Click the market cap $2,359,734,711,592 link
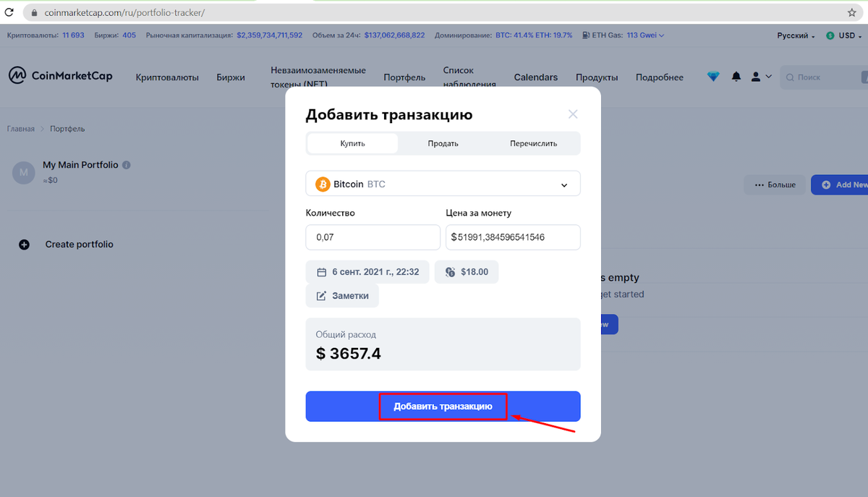Image resolution: width=868 pixels, height=497 pixels. tap(270, 35)
